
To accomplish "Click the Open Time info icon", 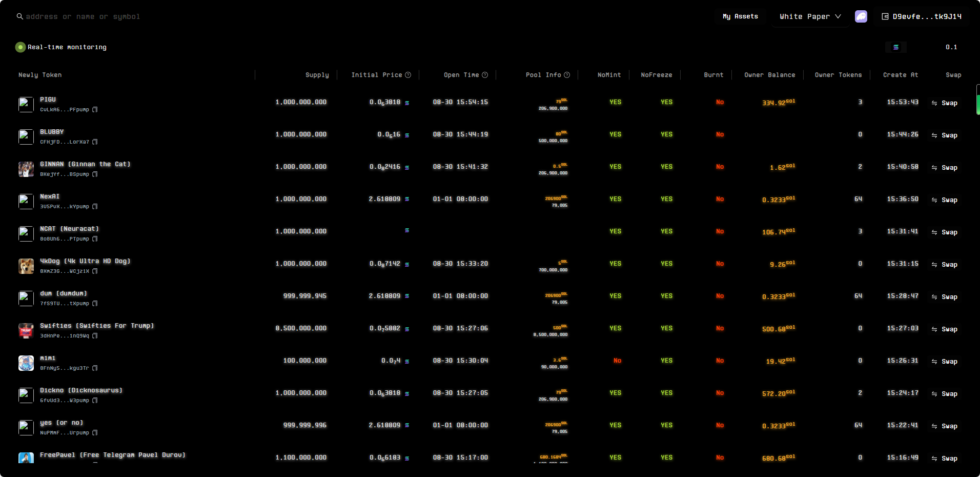I will pos(485,75).
